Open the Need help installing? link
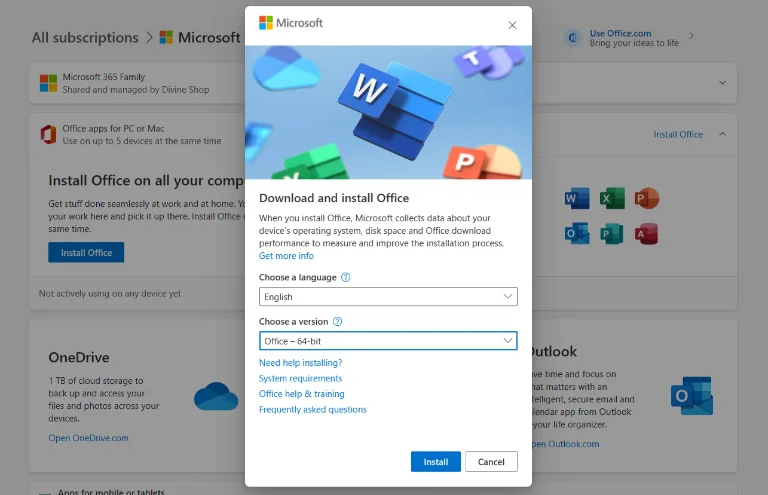The width and height of the screenshot is (768, 495). click(x=301, y=363)
